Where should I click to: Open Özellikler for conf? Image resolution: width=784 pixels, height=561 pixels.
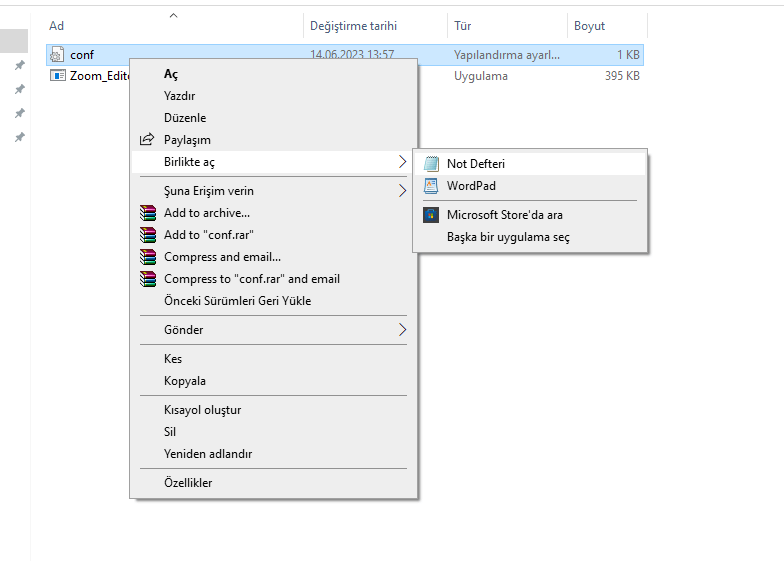[x=274, y=482]
